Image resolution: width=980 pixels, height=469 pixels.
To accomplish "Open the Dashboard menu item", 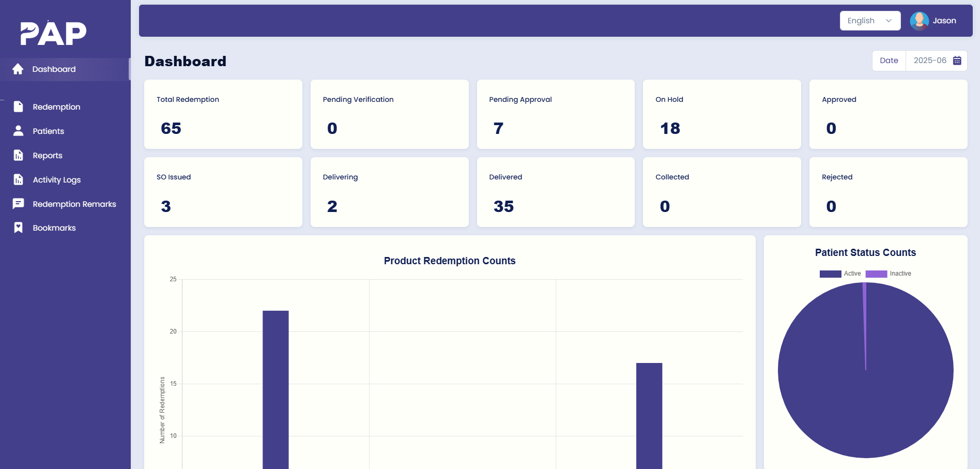I will tap(65, 69).
